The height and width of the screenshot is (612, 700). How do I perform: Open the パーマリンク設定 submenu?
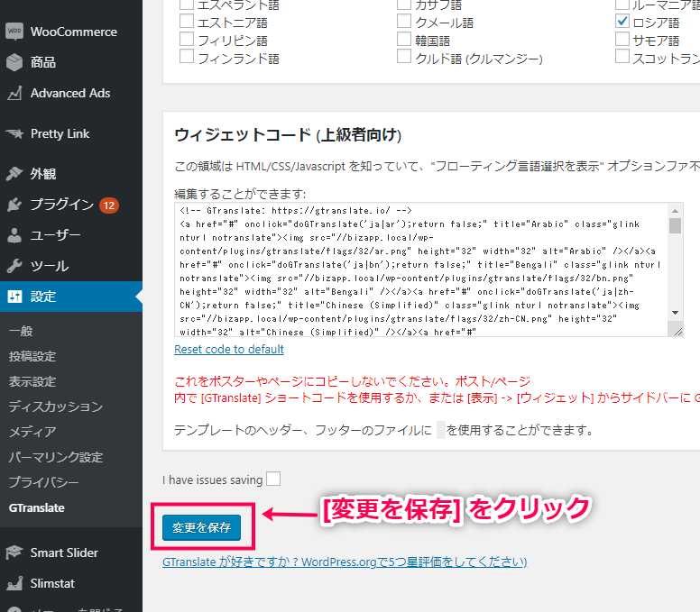(56, 457)
